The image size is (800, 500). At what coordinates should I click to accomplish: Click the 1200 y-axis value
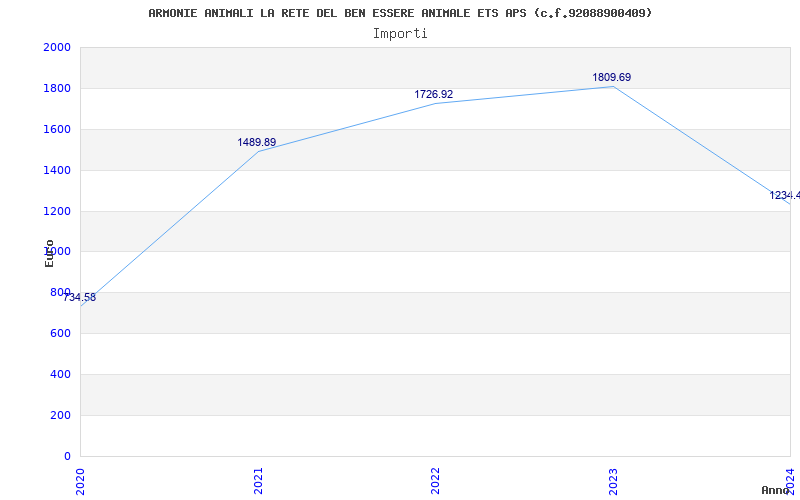(57, 211)
